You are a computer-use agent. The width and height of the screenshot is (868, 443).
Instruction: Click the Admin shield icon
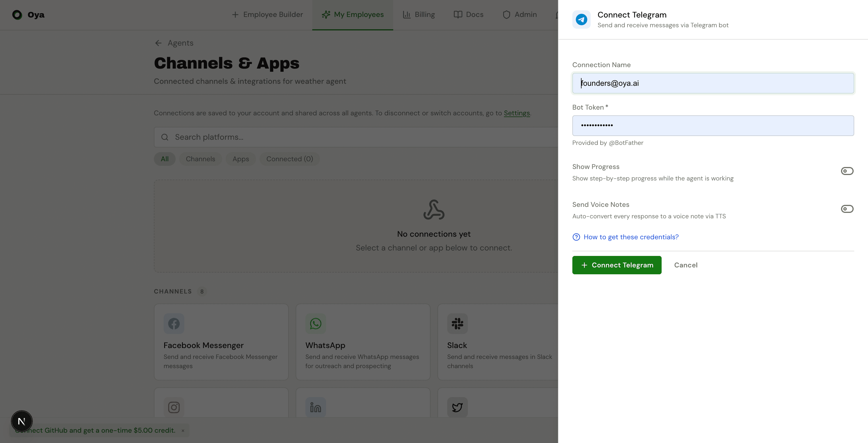pyautogui.click(x=506, y=14)
